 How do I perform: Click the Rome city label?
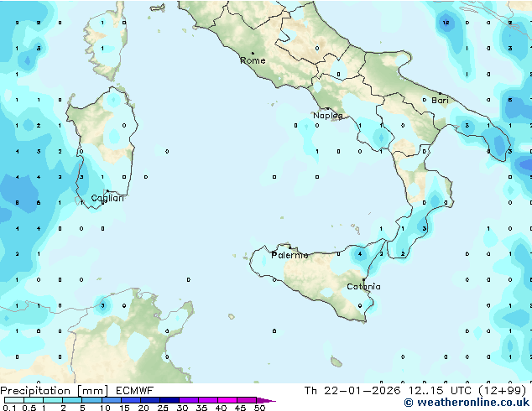[253, 60]
